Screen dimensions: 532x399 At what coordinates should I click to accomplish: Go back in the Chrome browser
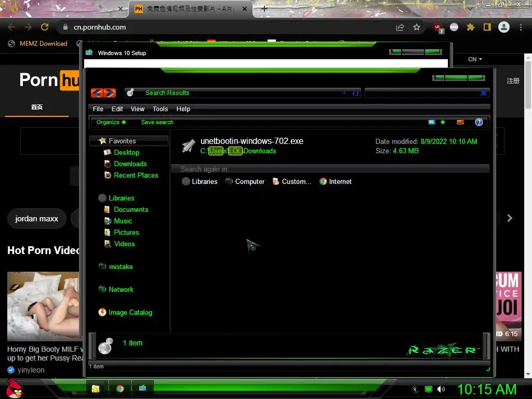11,27
